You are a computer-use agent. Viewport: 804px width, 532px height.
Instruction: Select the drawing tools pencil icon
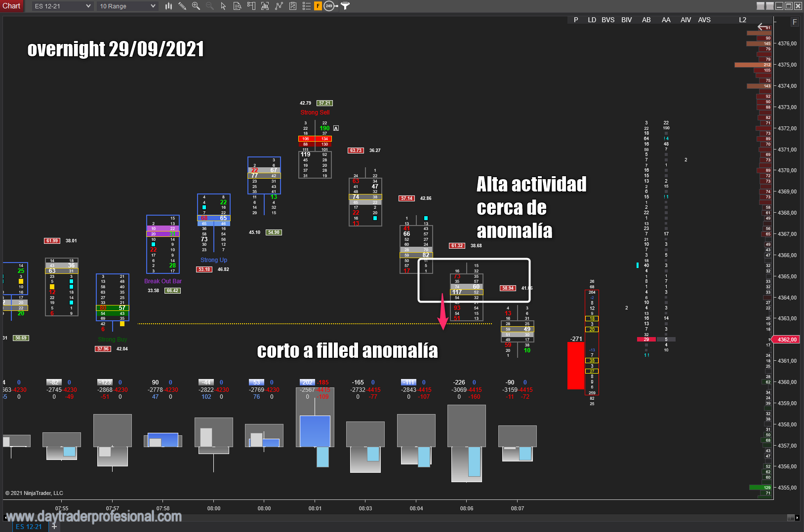click(x=182, y=6)
